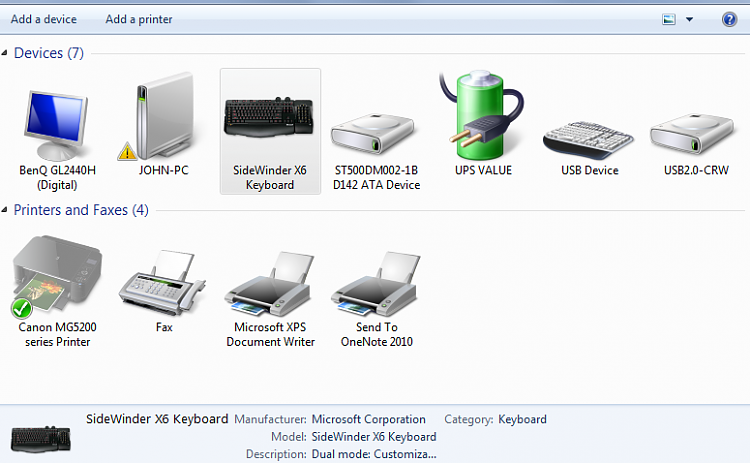Click the warning triangle overlay on JOHN-PC

pyautogui.click(x=127, y=151)
